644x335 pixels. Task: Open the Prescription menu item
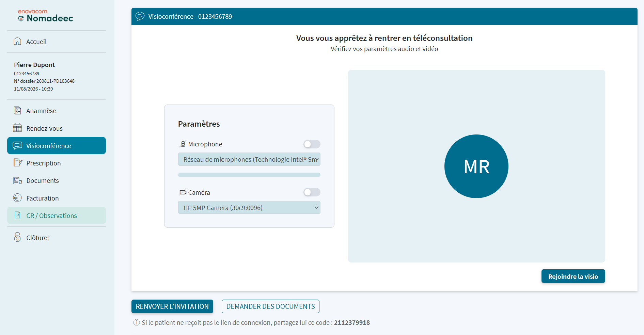57,163
